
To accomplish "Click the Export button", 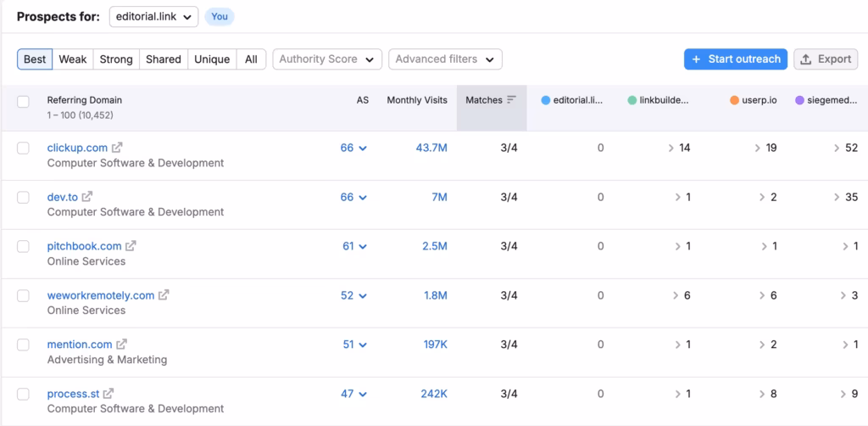I will [826, 59].
